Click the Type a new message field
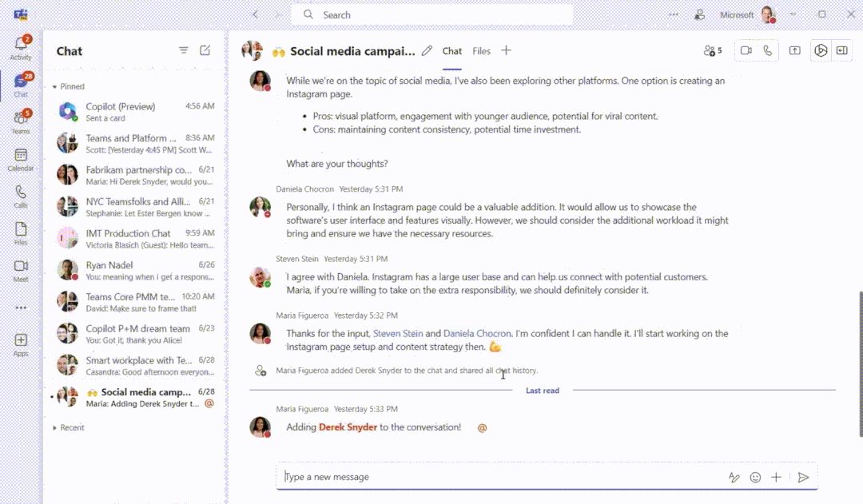 click(495, 478)
